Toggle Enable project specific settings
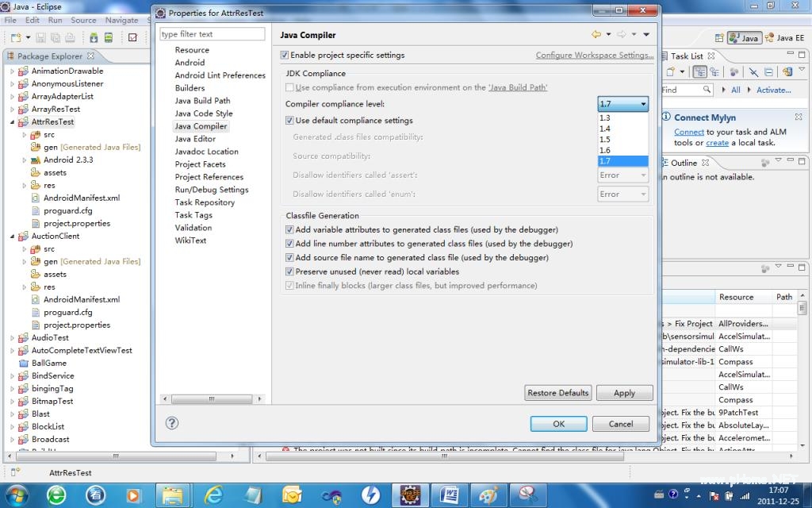Image resolution: width=812 pixels, height=508 pixels. pyautogui.click(x=285, y=55)
